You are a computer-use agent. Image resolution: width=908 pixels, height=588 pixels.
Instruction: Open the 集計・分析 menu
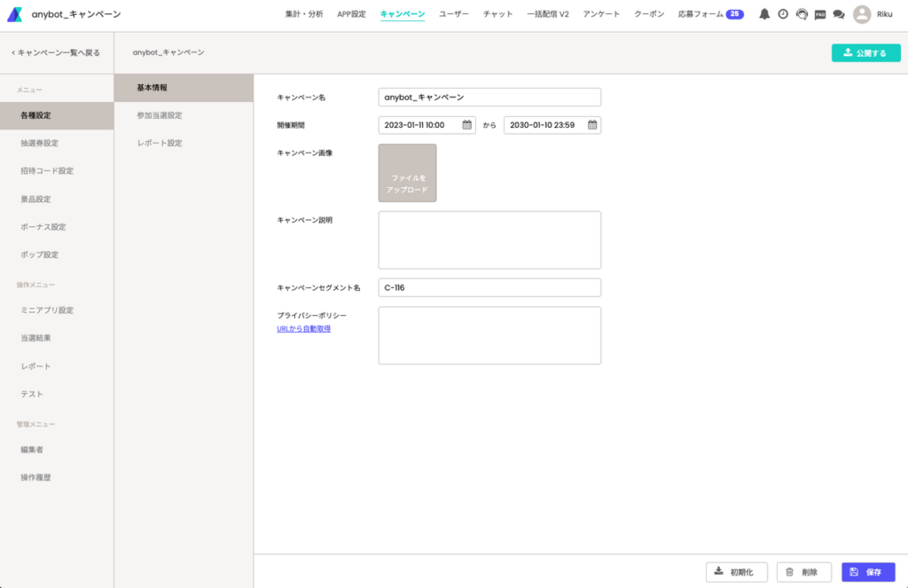pyautogui.click(x=304, y=14)
